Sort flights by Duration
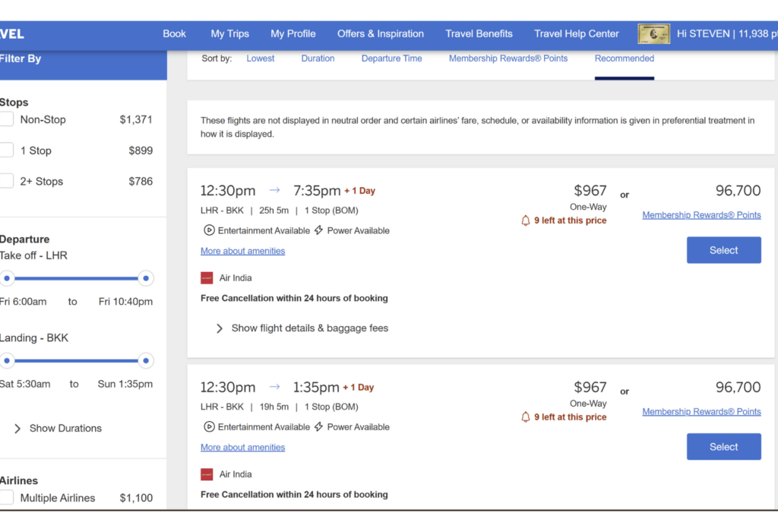Image resolution: width=778 pixels, height=532 pixels. point(318,59)
